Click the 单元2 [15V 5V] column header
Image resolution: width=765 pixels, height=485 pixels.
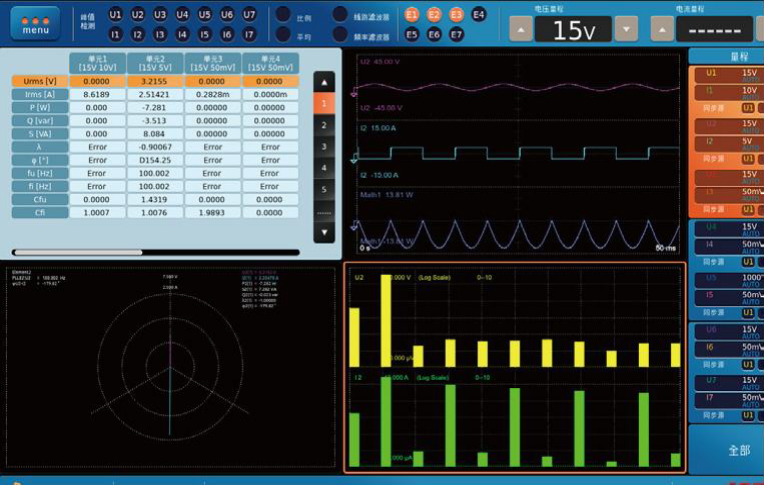[155, 63]
